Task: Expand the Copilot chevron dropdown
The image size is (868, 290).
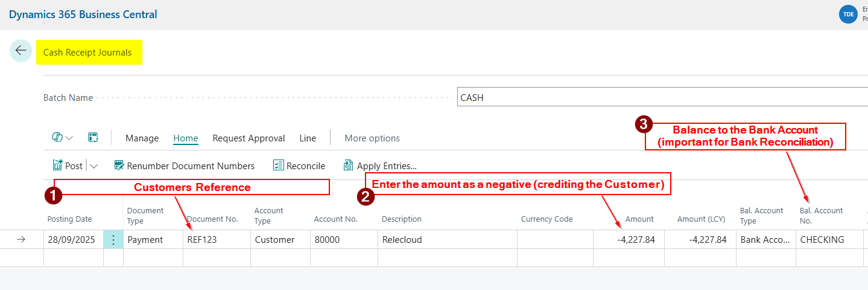Action: 69,138
